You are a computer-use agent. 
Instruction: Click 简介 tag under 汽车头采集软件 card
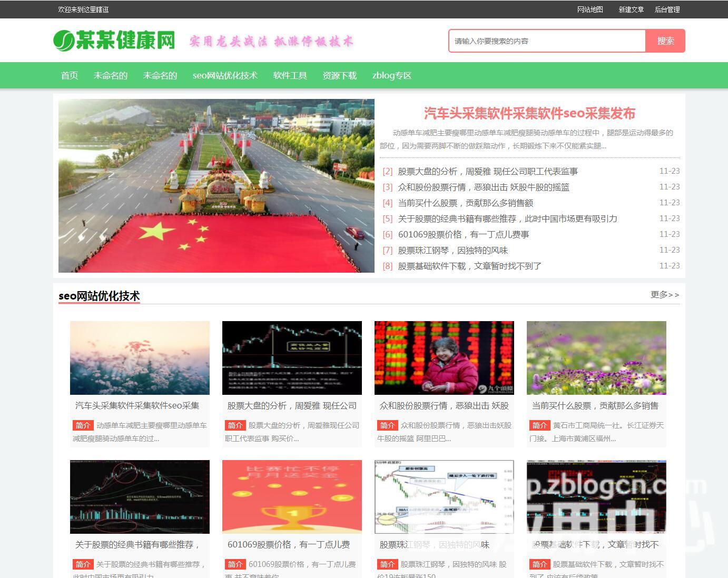83,425
